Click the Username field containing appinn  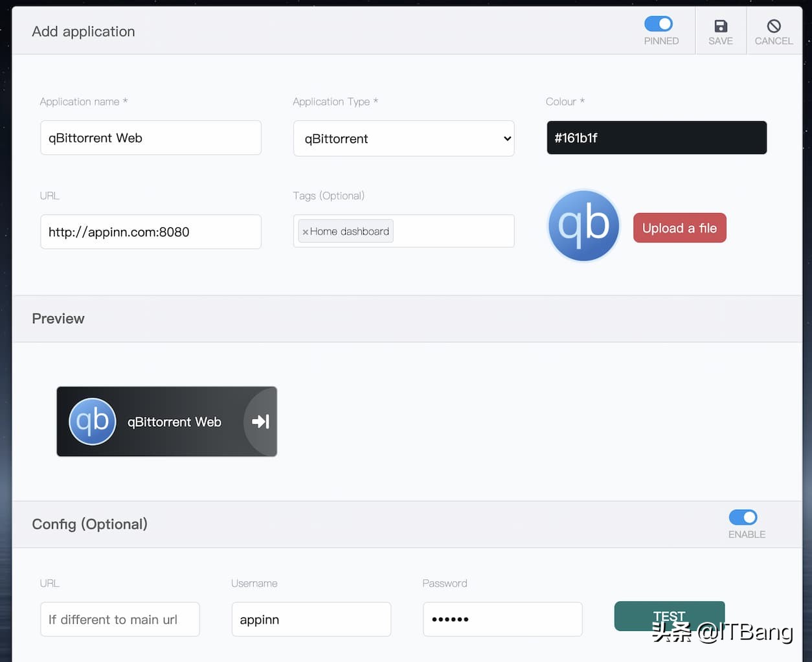(x=311, y=619)
